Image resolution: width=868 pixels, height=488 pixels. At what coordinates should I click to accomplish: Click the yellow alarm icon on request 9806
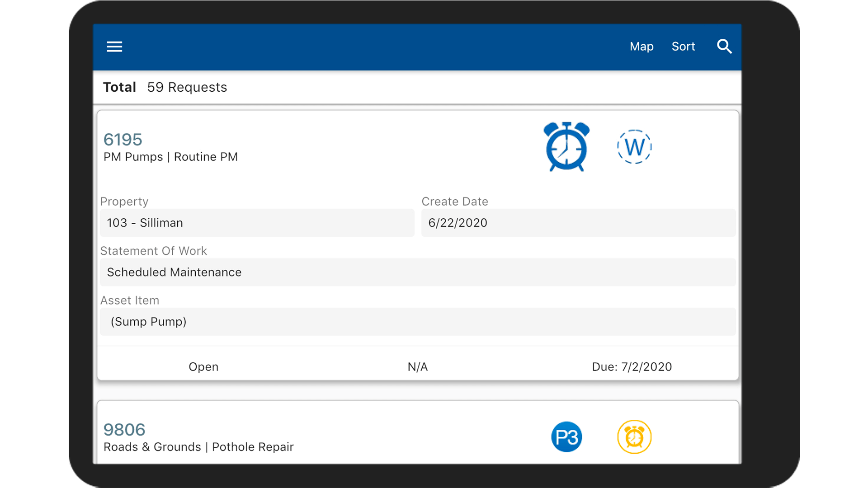[634, 436]
